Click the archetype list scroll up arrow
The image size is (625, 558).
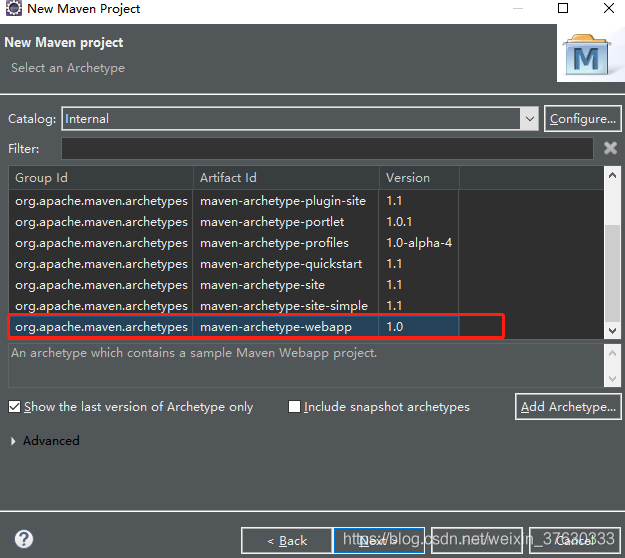pyautogui.click(x=613, y=175)
